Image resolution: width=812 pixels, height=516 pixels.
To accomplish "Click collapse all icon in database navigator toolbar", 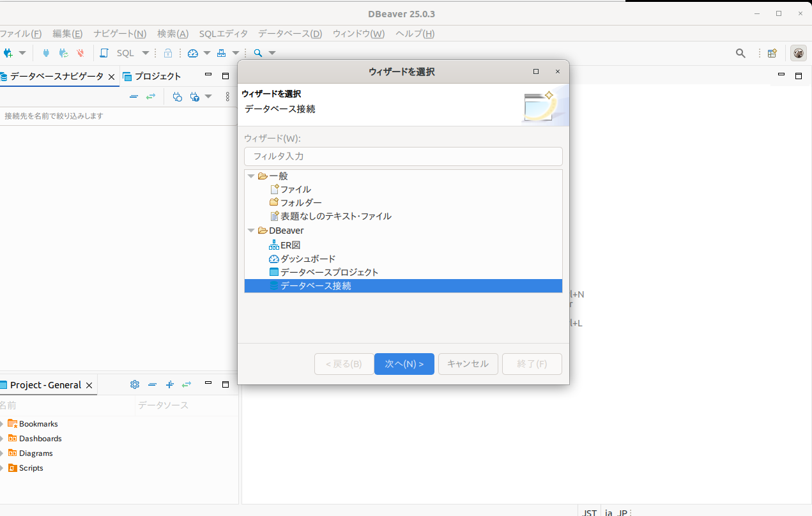I will [134, 96].
